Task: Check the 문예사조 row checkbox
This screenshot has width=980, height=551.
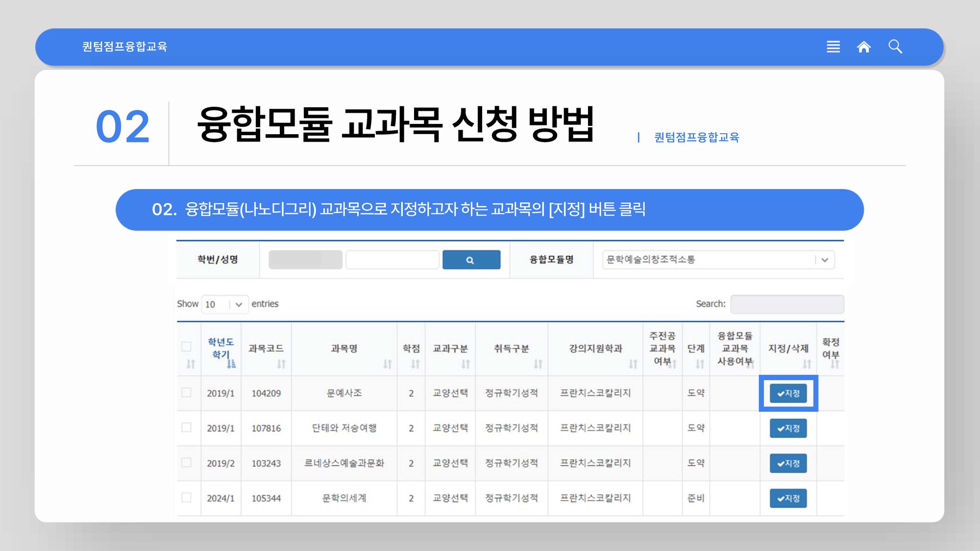Action: 186,392
